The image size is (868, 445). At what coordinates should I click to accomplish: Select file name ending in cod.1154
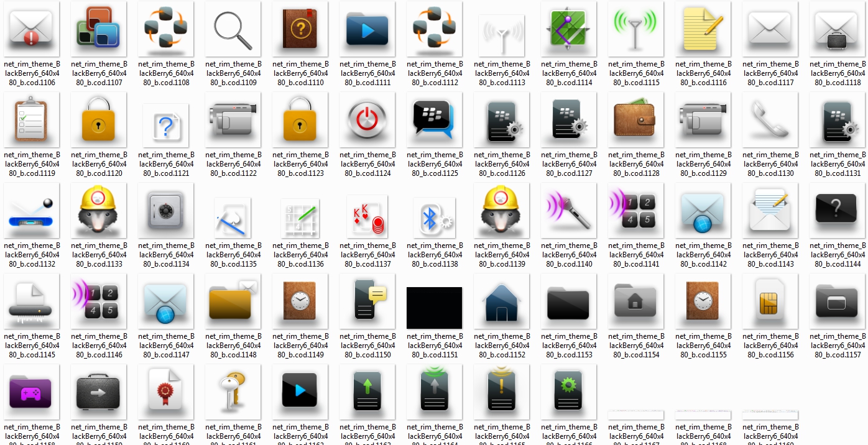point(636,346)
